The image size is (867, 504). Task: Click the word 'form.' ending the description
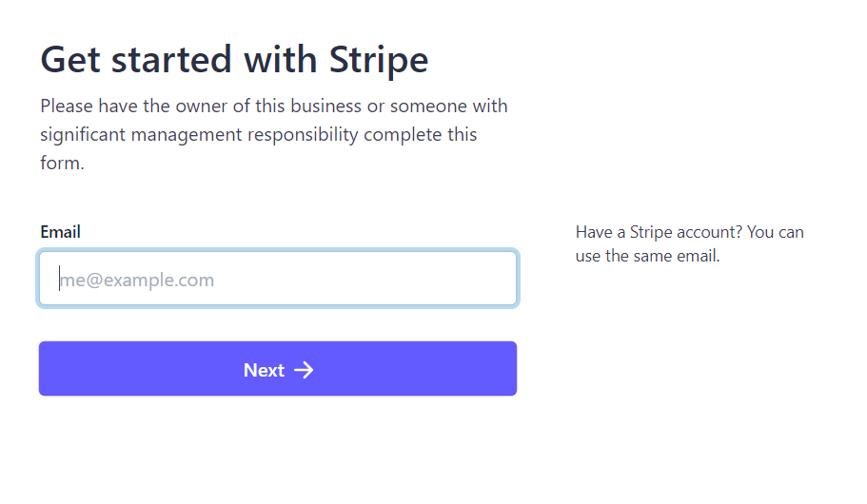point(63,163)
